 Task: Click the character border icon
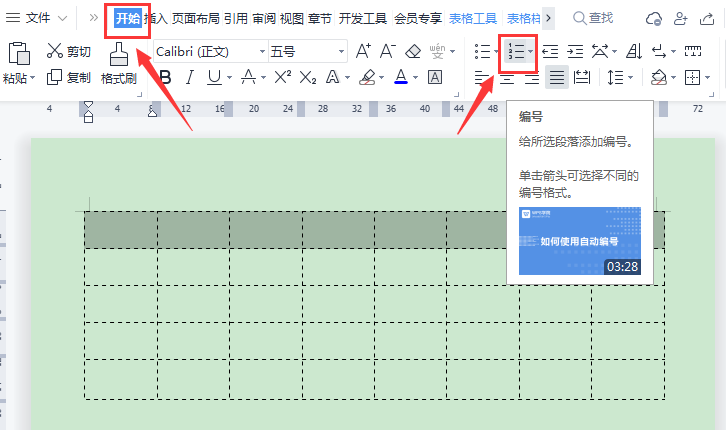[435, 77]
